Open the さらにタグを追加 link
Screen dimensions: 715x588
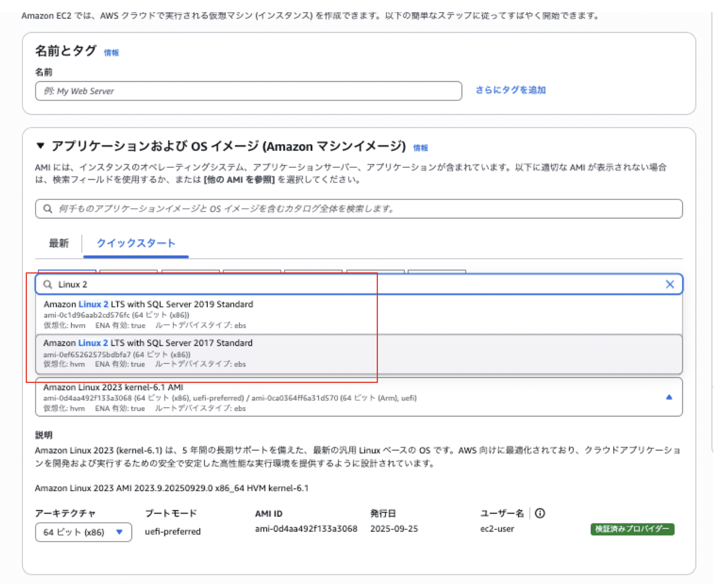pos(510,90)
